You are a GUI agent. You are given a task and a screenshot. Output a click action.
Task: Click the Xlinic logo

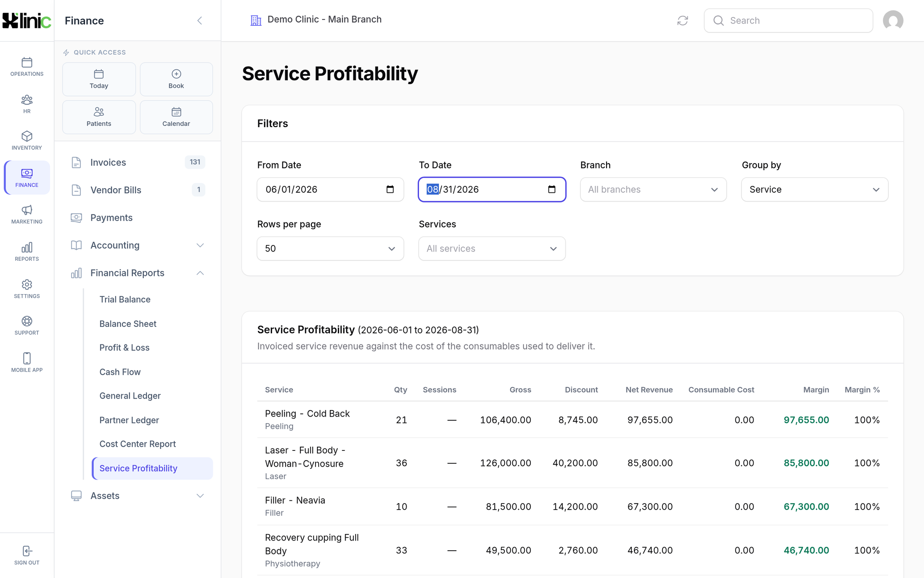[27, 20]
